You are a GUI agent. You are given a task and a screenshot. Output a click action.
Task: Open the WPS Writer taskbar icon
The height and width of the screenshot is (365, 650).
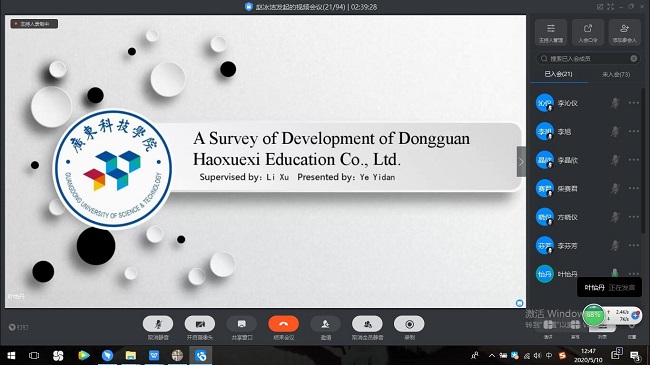click(x=154, y=355)
